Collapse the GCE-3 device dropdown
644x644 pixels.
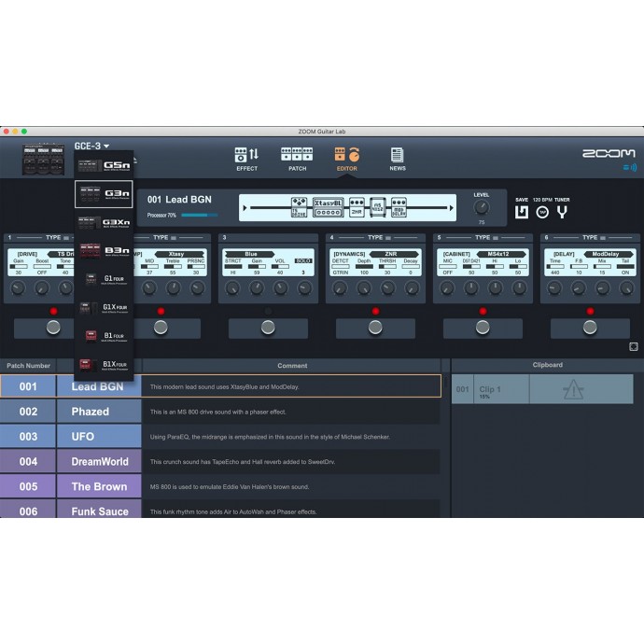(x=92, y=146)
